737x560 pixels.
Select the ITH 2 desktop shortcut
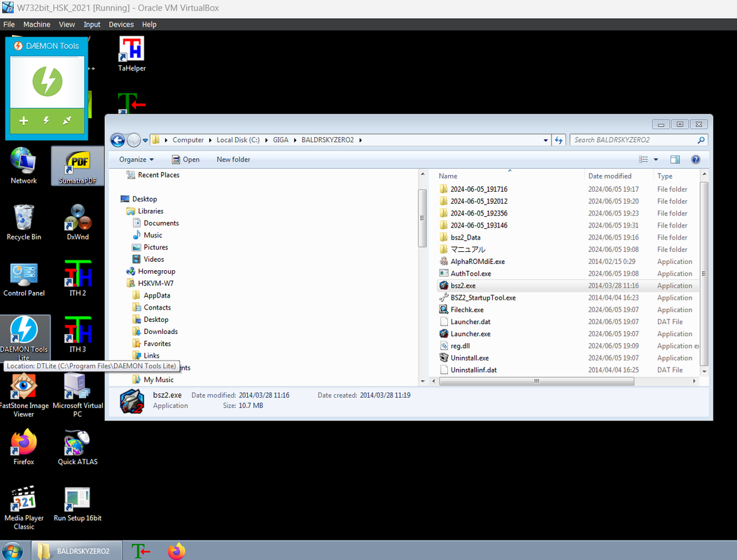pos(78,279)
